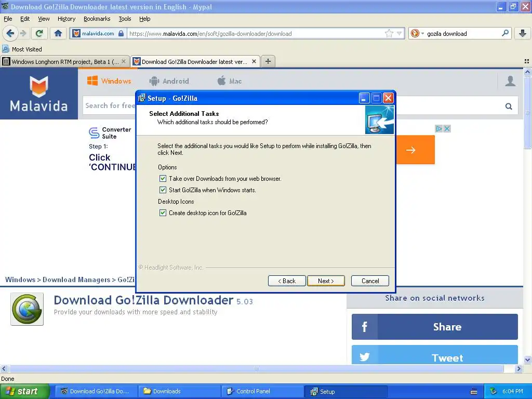The image size is (532, 399).
Task: Switch to the Windows Longhorn RTM project tab
Action: pos(65,61)
